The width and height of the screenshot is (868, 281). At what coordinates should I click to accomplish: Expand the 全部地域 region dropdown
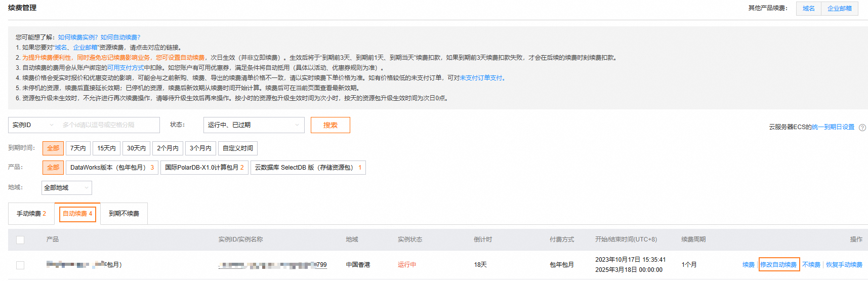point(66,188)
